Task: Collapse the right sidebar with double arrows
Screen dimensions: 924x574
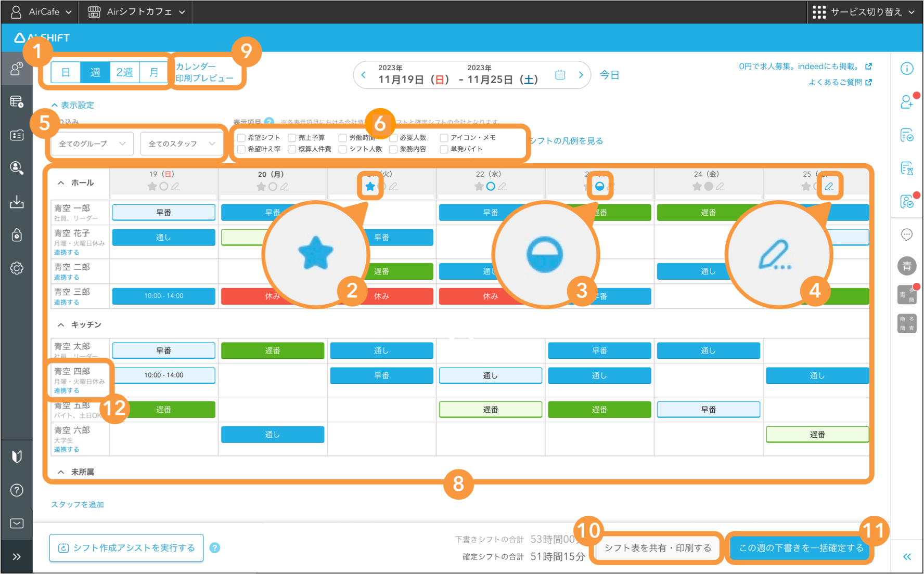Action: (907, 557)
